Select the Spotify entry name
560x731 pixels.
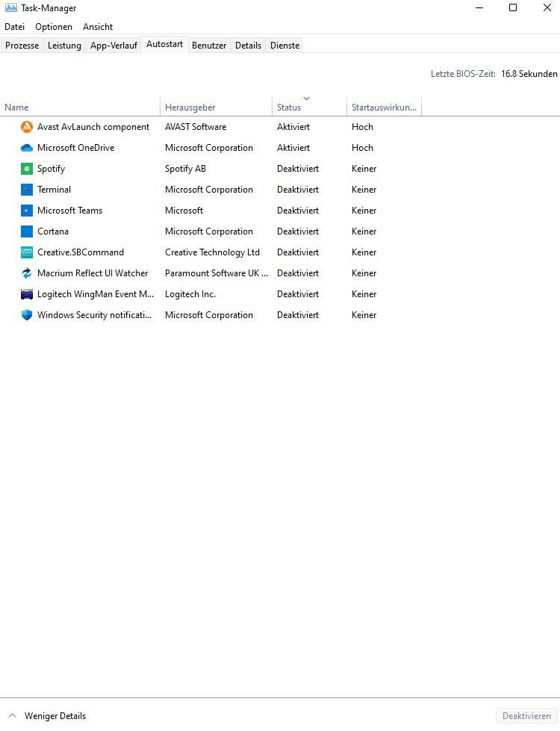[51, 169]
